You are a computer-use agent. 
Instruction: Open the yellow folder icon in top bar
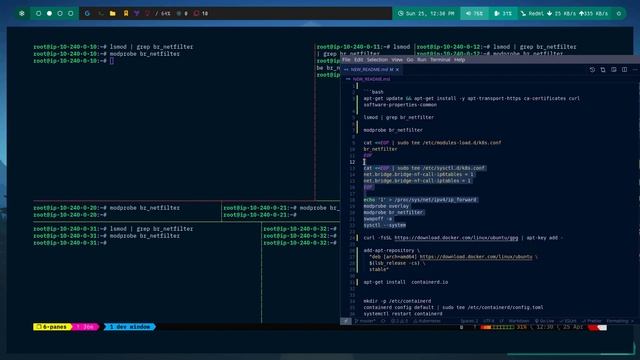coord(113,13)
